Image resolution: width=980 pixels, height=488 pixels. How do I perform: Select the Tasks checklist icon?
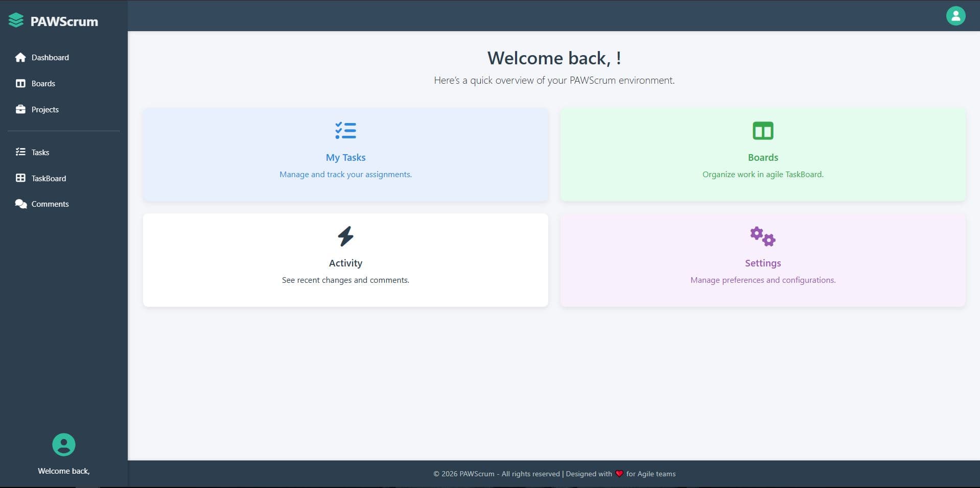click(x=20, y=152)
